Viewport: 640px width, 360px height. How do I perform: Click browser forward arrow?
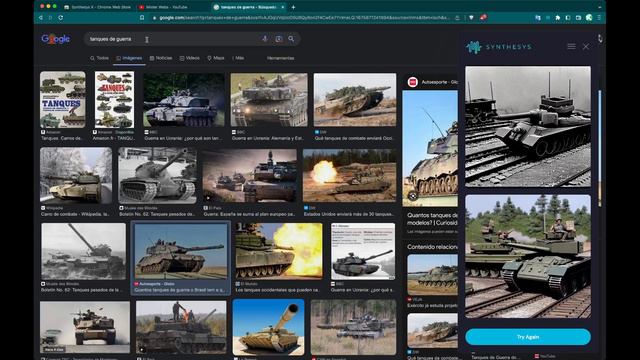pyautogui.click(x=50, y=18)
